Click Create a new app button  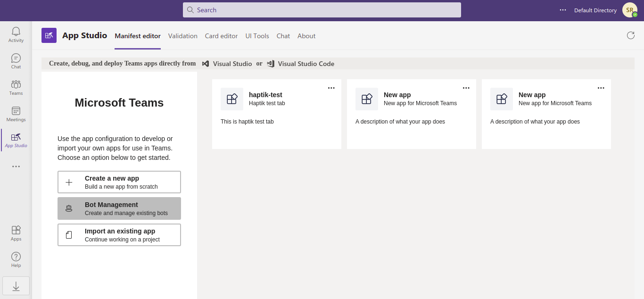[x=119, y=182]
